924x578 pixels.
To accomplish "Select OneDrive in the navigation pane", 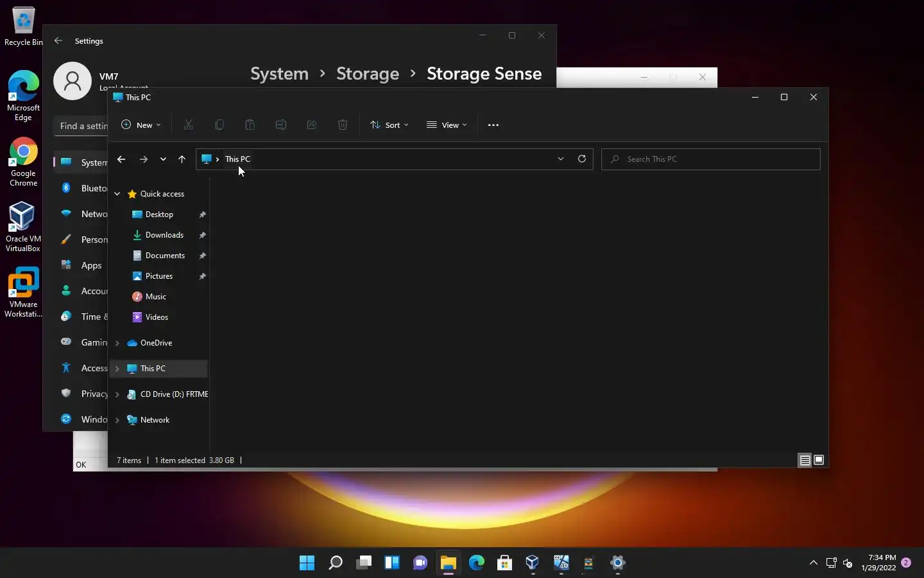I will (156, 343).
